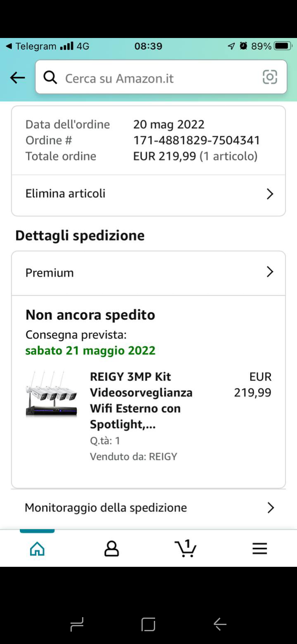Tap Android back navigation button

tap(220, 624)
